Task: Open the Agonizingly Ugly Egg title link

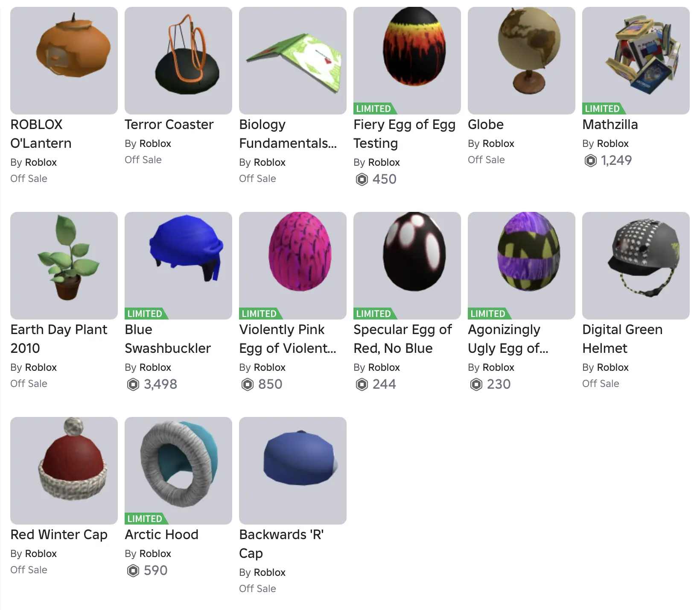Action: coord(508,339)
